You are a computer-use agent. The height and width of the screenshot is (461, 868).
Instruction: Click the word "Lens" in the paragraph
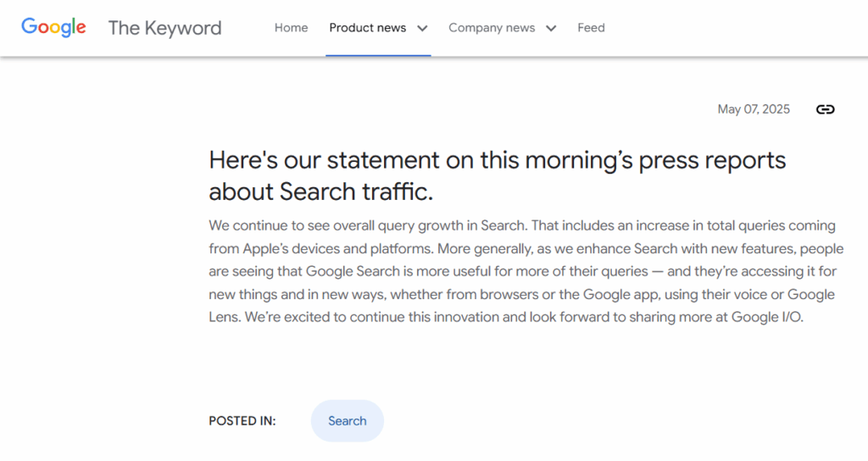[x=225, y=318]
